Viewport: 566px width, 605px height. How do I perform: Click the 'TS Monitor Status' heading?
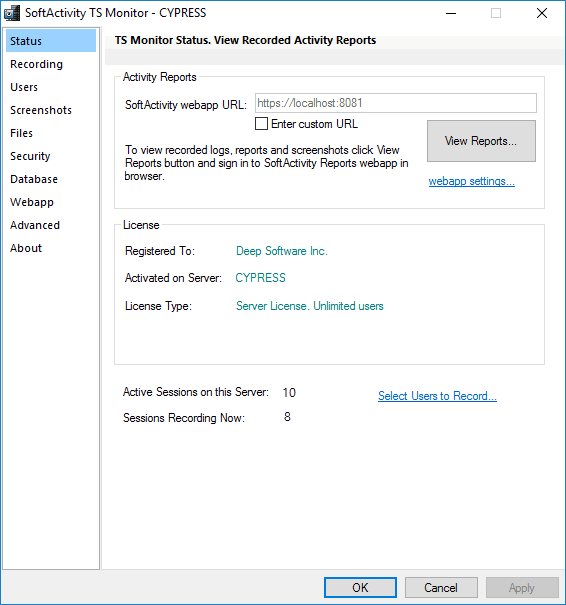245,40
